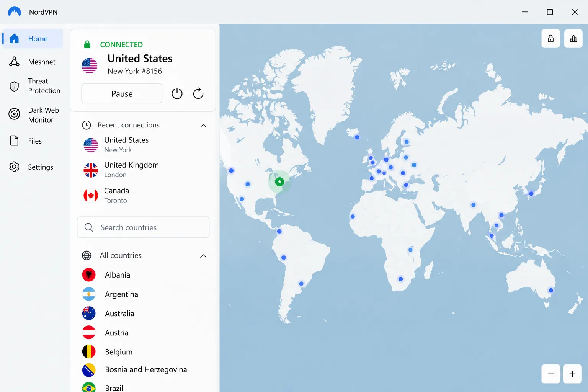Image resolution: width=588 pixels, height=392 pixels.
Task: Maximize the NordVPN window
Action: tap(550, 12)
